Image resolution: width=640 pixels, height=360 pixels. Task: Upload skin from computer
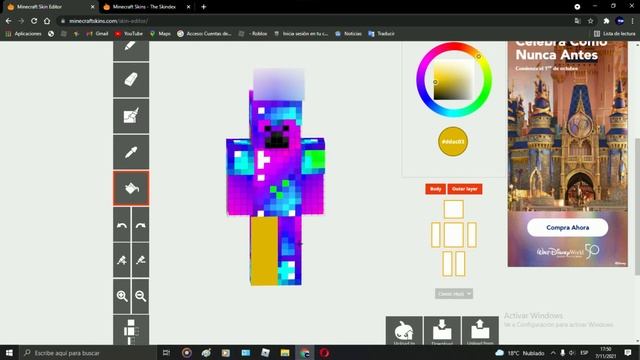(x=480, y=331)
